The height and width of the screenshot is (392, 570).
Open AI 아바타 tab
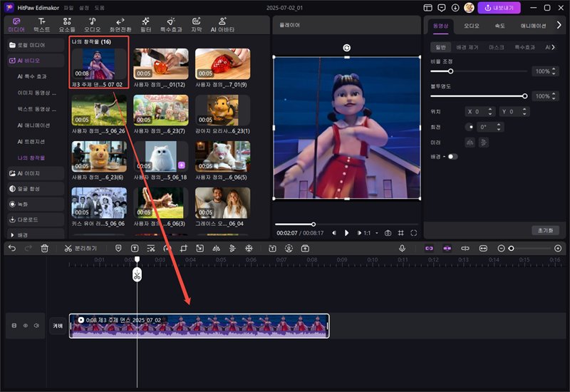pyautogui.click(x=222, y=25)
